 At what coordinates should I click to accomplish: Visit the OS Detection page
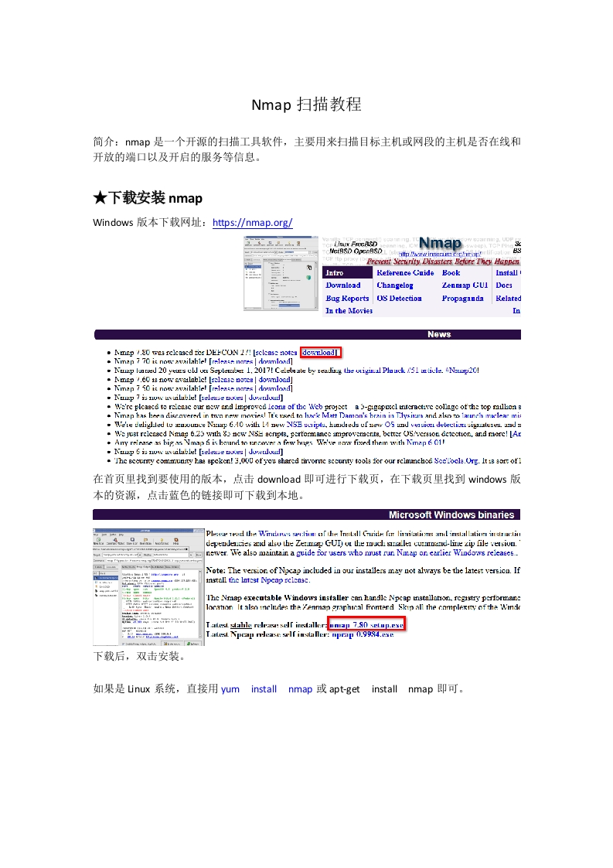pos(399,298)
